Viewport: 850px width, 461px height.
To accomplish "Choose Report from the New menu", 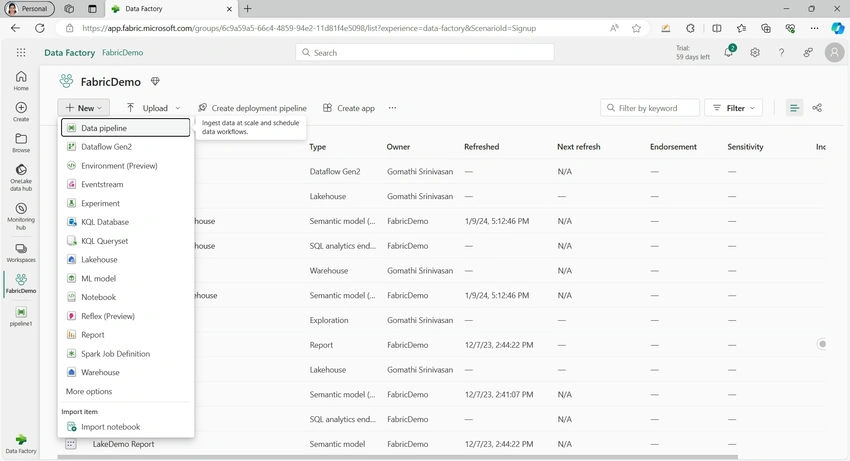I will point(126,335).
